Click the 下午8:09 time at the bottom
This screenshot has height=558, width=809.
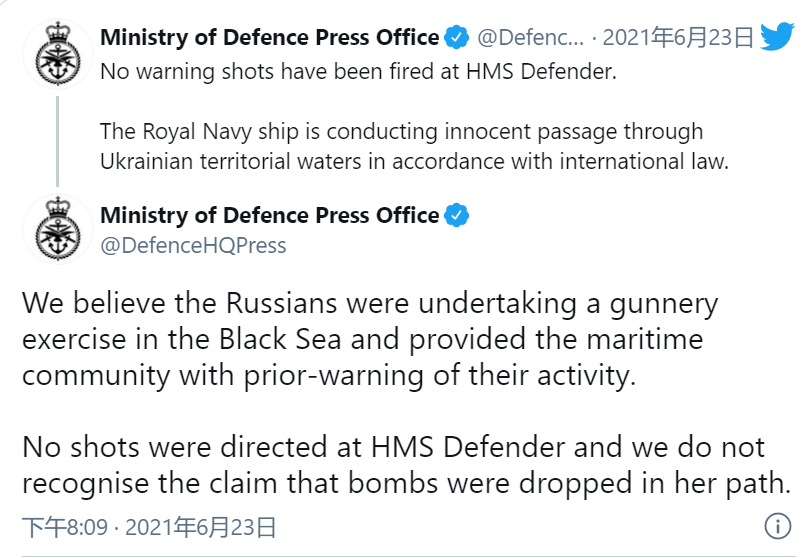click(60, 526)
